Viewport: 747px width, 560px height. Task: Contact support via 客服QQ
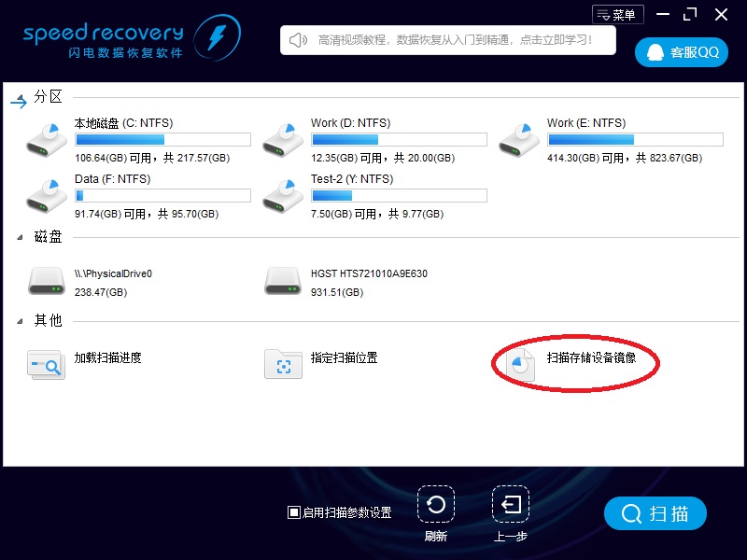tap(681, 52)
